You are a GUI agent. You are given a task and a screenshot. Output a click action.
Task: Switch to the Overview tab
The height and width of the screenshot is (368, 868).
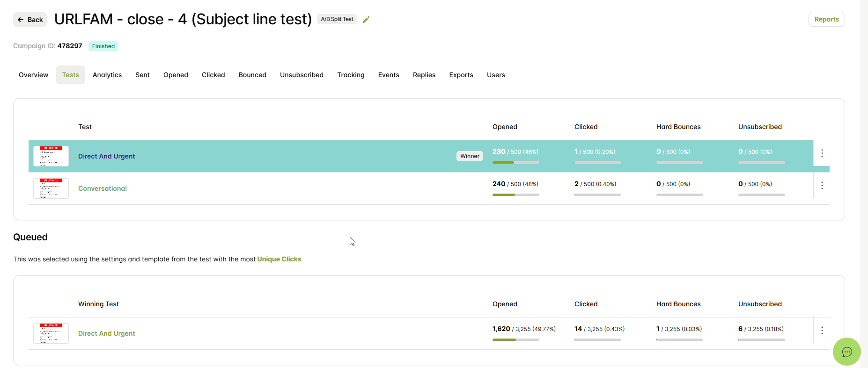pos(33,75)
